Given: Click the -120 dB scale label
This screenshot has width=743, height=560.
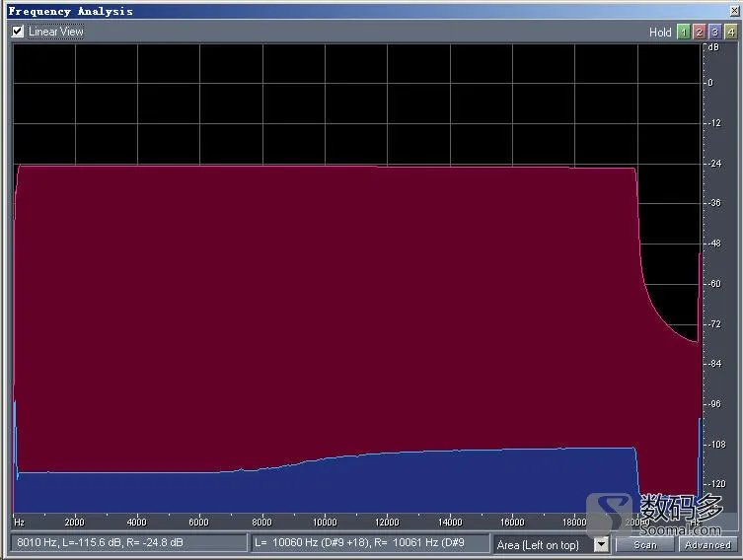Looking at the screenshot, I should 716,484.
